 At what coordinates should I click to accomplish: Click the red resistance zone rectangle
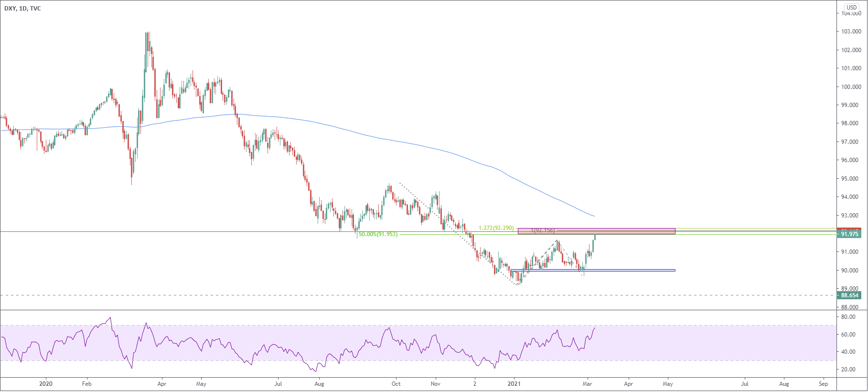point(596,231)
